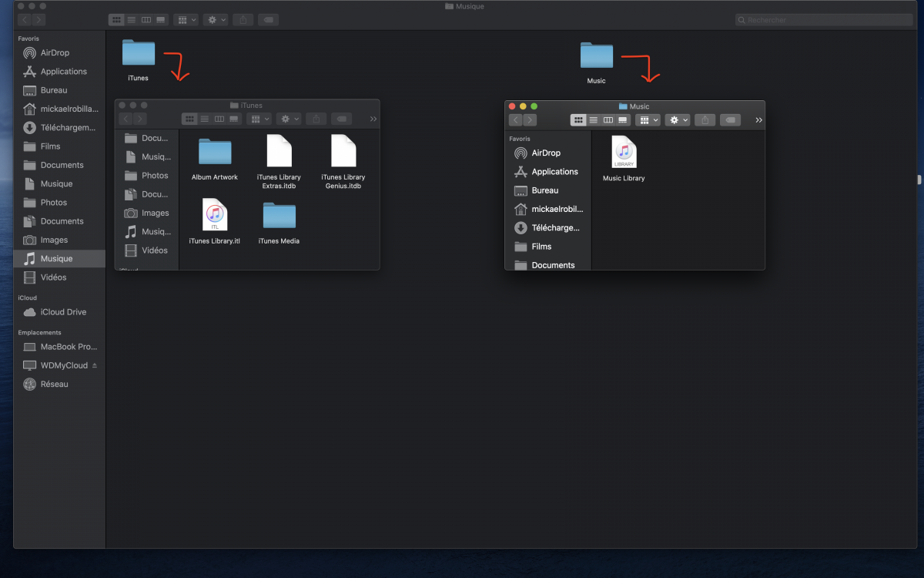This screenshot has height=578, width=924.
Task: Open AirDrop in the Musique window sidebar
Action: 55,52
